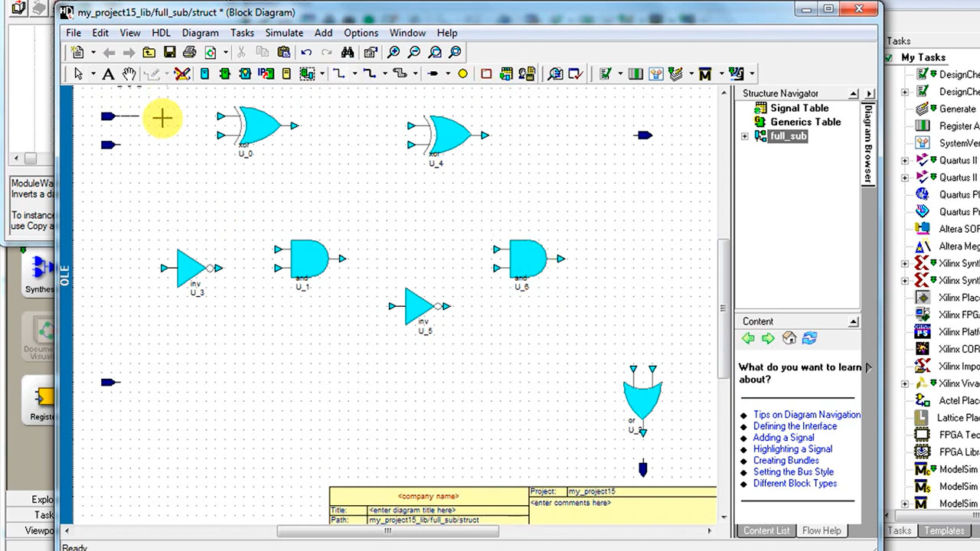Open the 'Adding a Signal' help link

783,438
